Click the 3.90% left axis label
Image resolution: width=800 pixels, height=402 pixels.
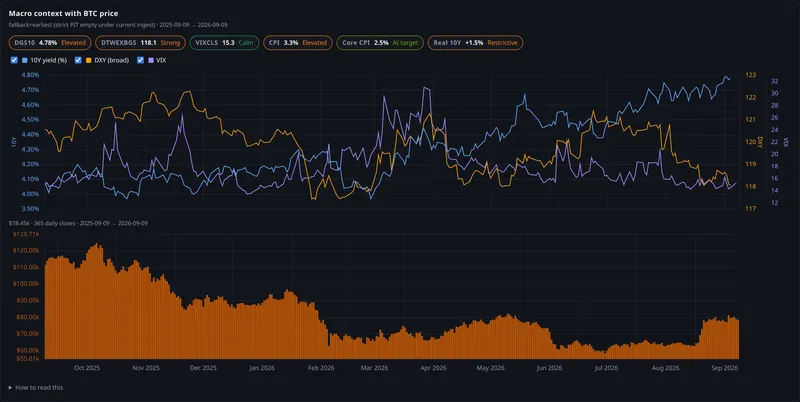[x=31, y=209]
